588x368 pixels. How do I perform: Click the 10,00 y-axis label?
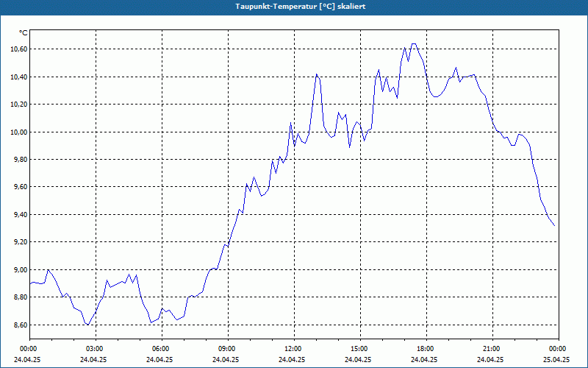tap(19, 132)
